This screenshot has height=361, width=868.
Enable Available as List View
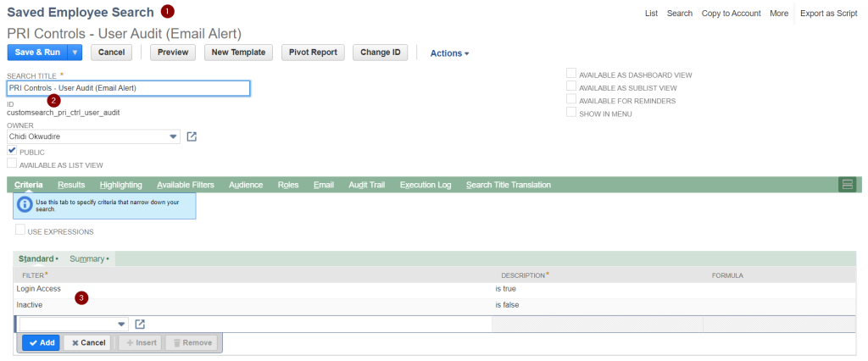coord(12,164)
